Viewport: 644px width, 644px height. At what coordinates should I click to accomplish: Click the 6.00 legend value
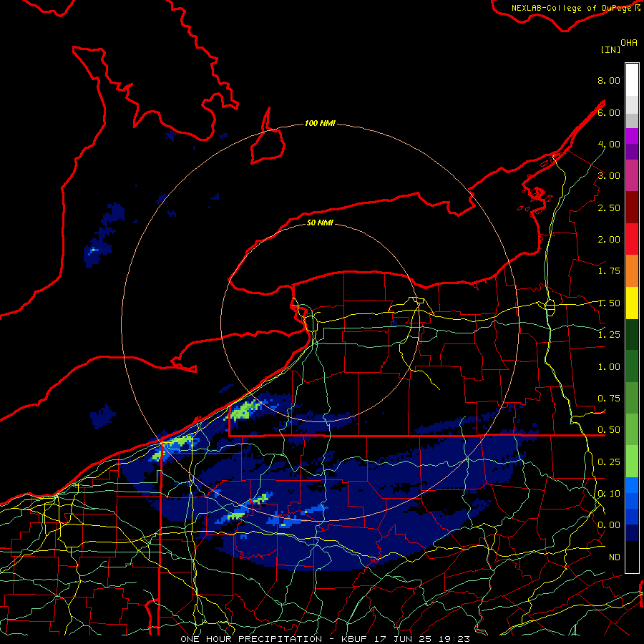pyautogui.click(x=609, y=112)
